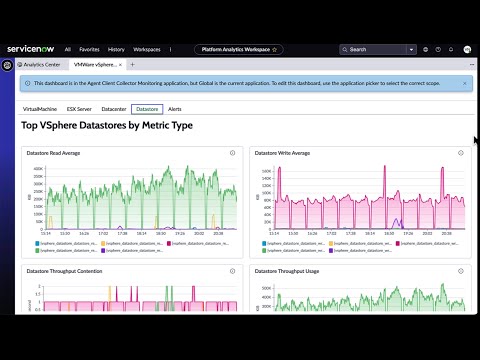Image resolution: width=480 pixels, height=360 pixels.
Task: Toggle blue legend series in Read Average
Action: (66, 244)
